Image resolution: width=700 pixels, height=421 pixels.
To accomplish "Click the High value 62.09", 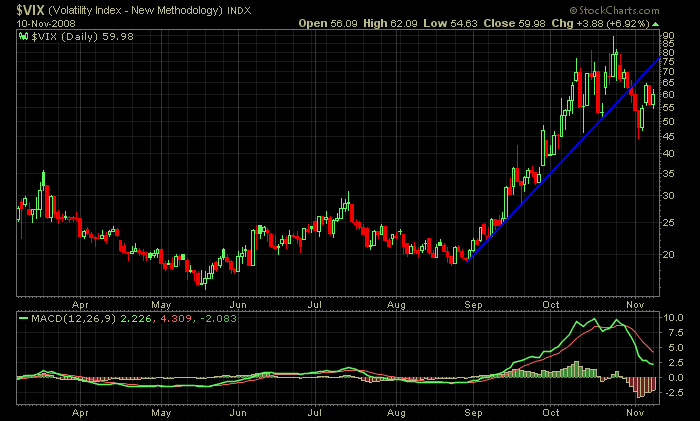I will pyautogui.click(x=403, y=23).
